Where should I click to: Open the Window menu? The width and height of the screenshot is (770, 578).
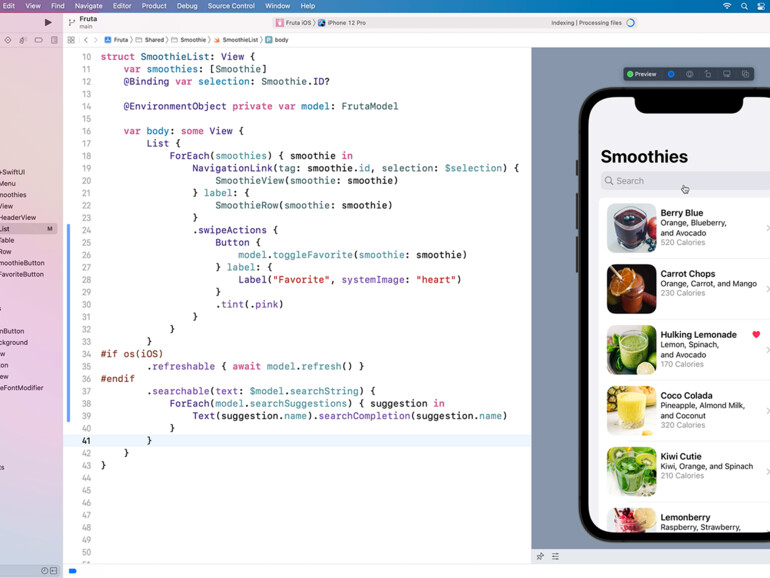click(x=277, y=6)
